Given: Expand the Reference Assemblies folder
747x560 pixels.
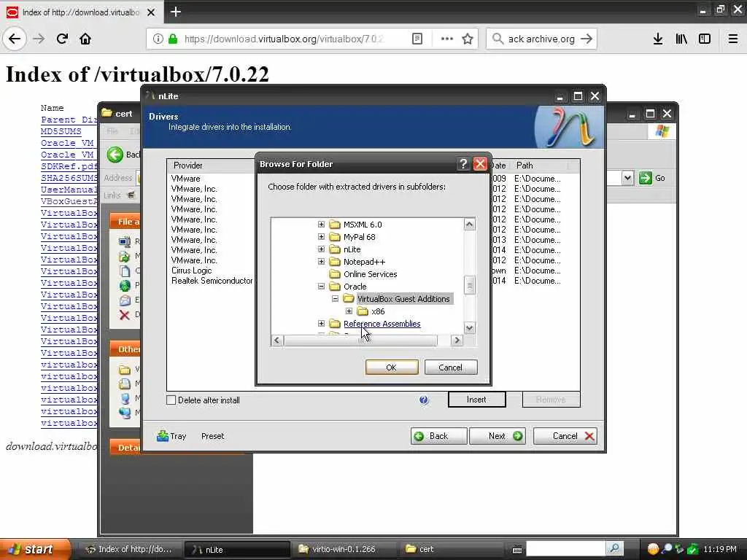Looking at the screenshot, I should 321,323.
